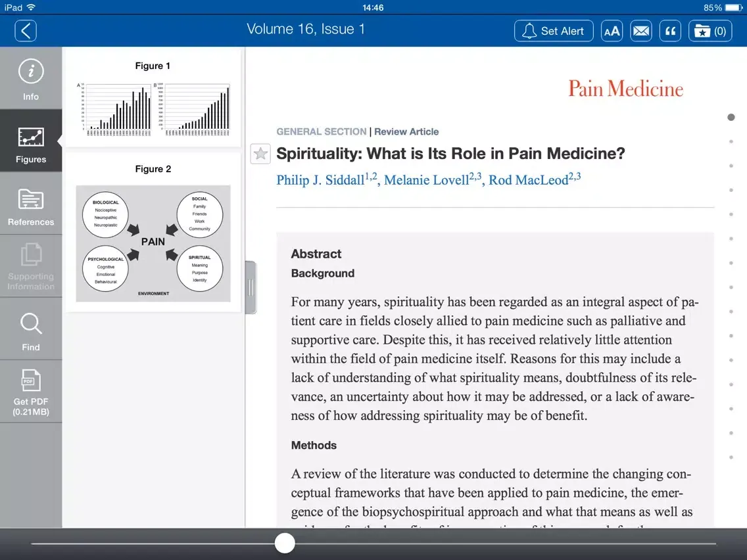Open the AA text size settings
The width and height of the screenshot is (747, 560).
coord(612,30)
